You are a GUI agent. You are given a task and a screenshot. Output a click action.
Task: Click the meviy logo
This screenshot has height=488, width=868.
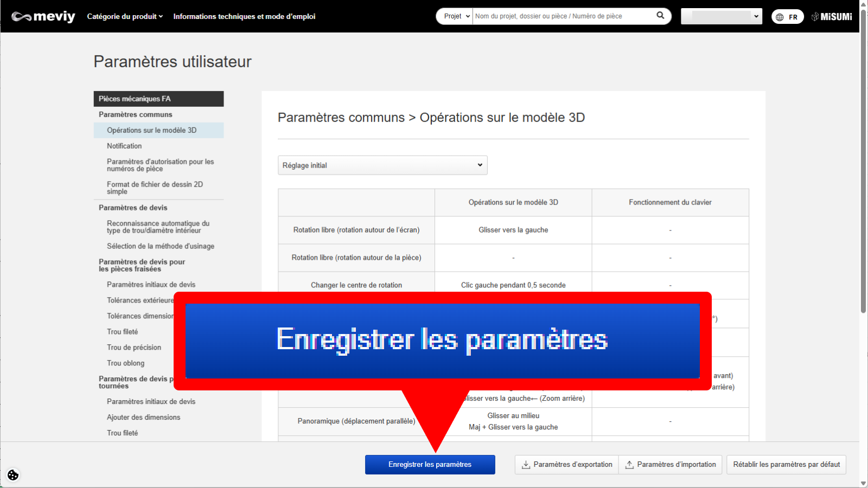click(43, 17)
